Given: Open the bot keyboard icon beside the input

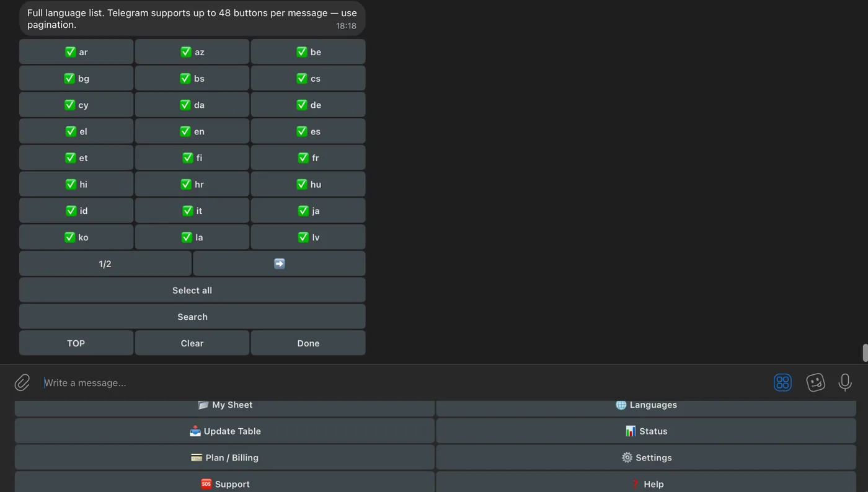Looking at the screenshot, I should 782,382.
